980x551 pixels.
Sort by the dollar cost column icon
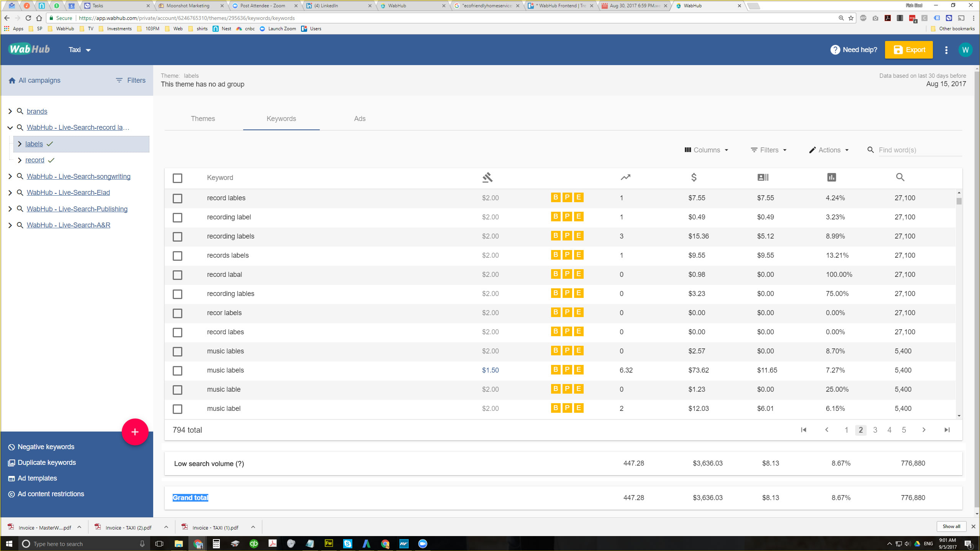[x=694, y=177]
